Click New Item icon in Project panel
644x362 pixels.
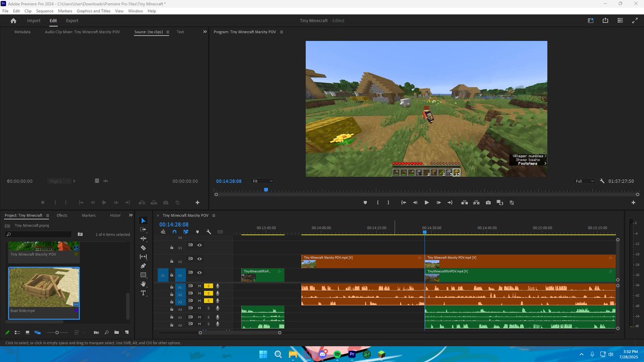click(x=126, y=333)
